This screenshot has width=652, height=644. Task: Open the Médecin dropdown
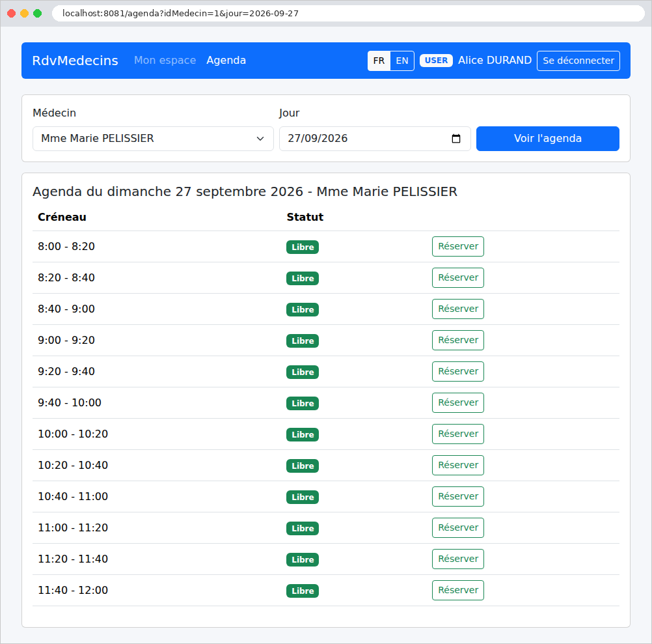point(153,139)
